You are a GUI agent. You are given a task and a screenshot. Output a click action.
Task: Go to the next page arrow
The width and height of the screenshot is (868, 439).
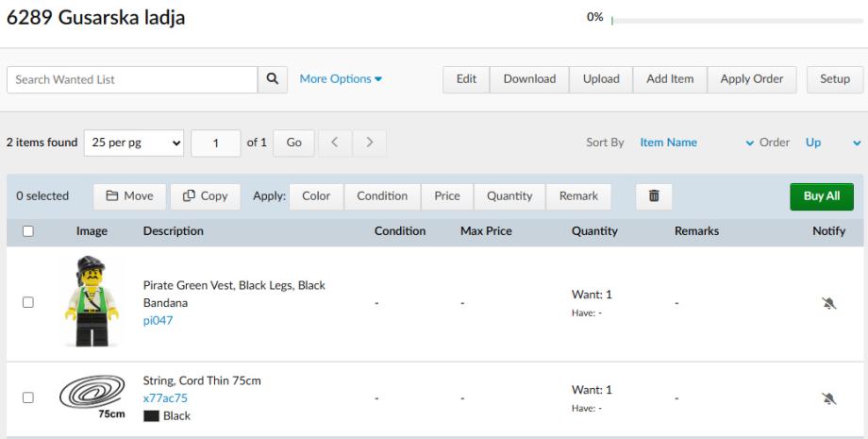[370, 143]
